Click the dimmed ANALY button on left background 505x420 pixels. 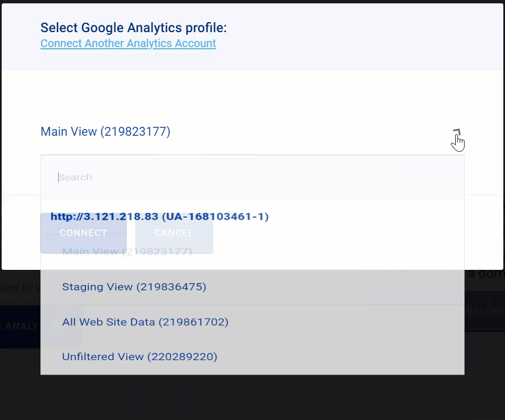click(x=20, y=326)
